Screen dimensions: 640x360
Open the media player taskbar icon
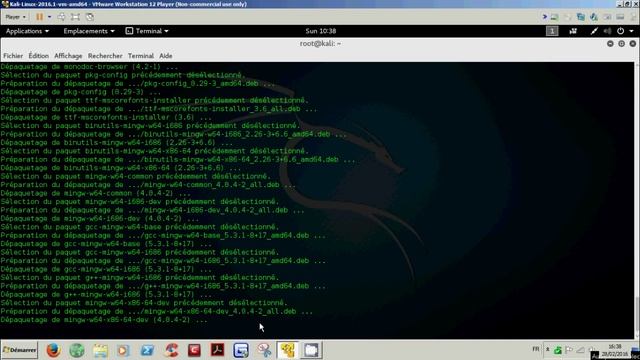123,350
